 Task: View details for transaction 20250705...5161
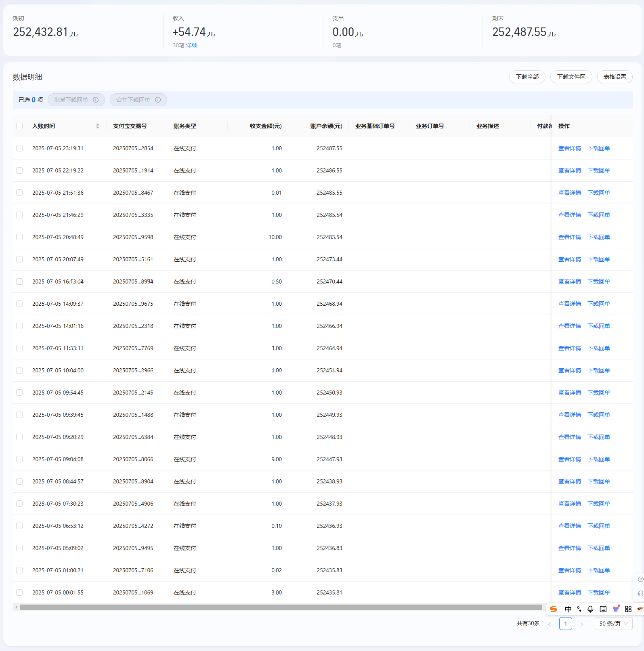(x=570, y=259)
